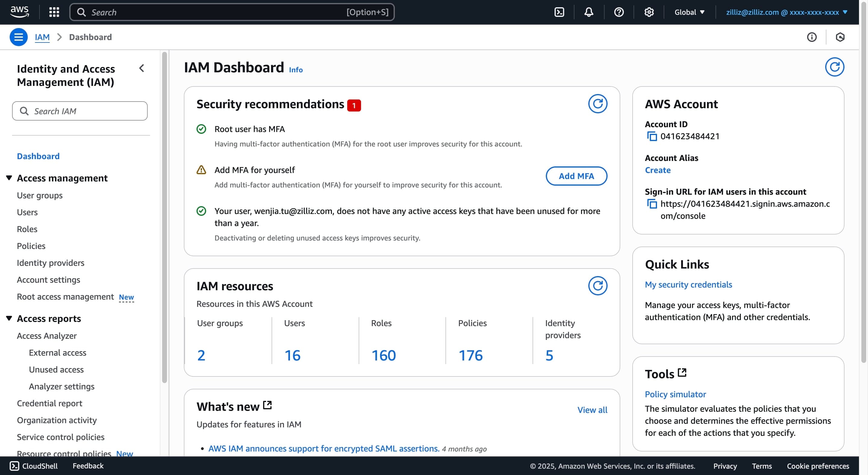This screenshot has height=475, width=868.
Task: Open Unused access under Access Analyzer
Action: [56, 370]
